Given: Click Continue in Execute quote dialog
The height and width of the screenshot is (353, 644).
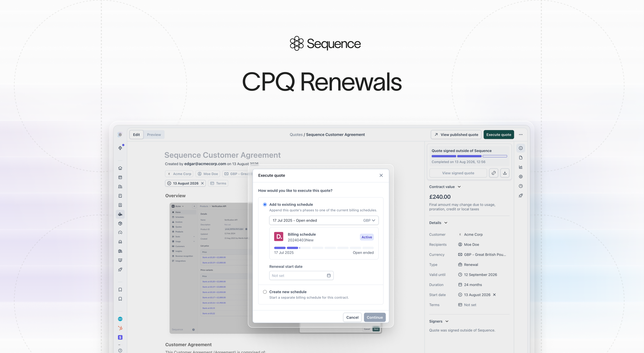Looking at the screenshot, I should (375, 317).
